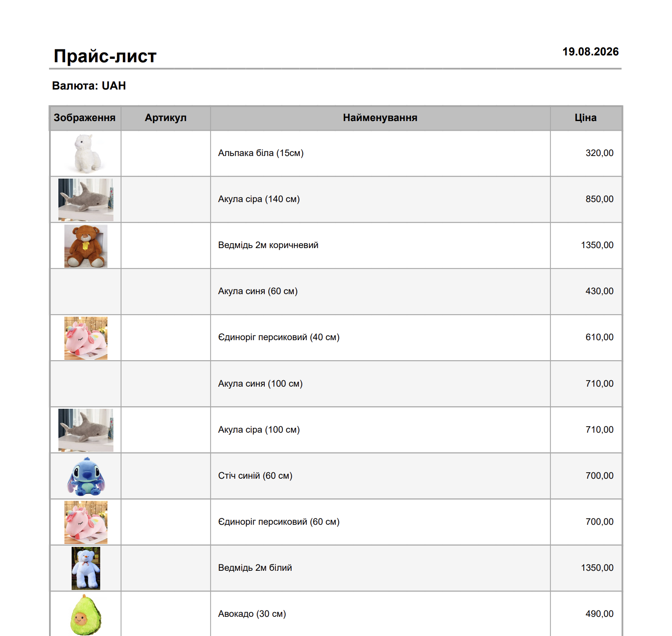The height and width of the screenshot is (636, 672).
Task: Open the unicorn 40 cm toy picture
Action: (86, 338)
